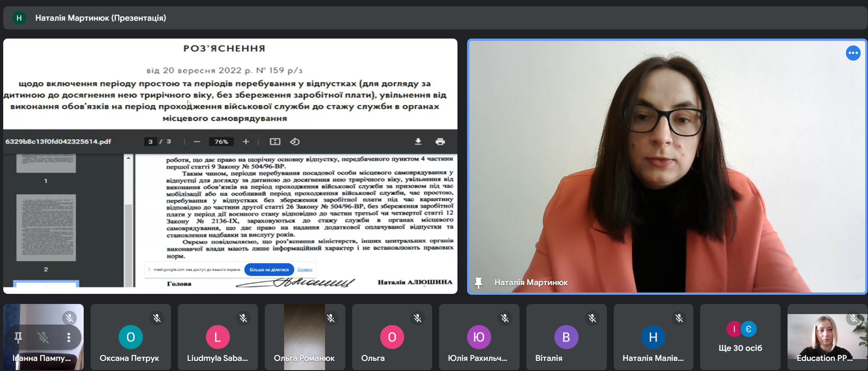Image resolution: width=868 pixels, height=371 pixels.
Task: Click the 'Сховати' link in sharing bar
Action: (305, 270)
